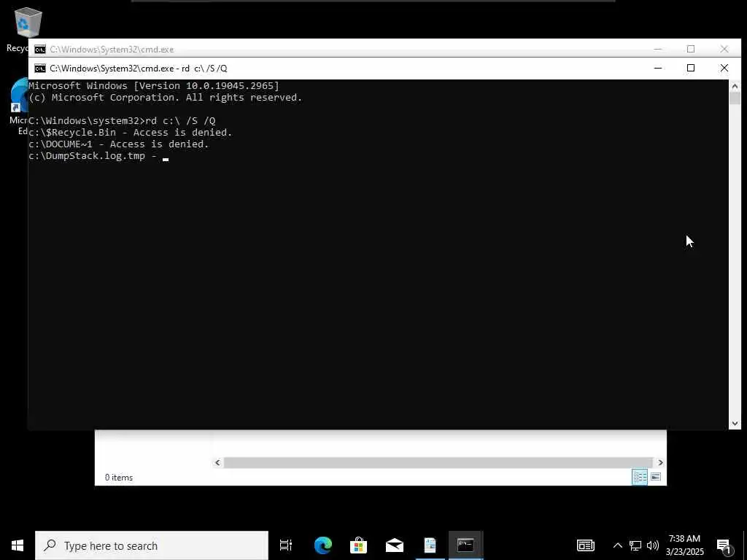Open Task View from the taskbar
The width and height of the screenshot is (747, 560).
pyautogui.click(x=286, y=545)
